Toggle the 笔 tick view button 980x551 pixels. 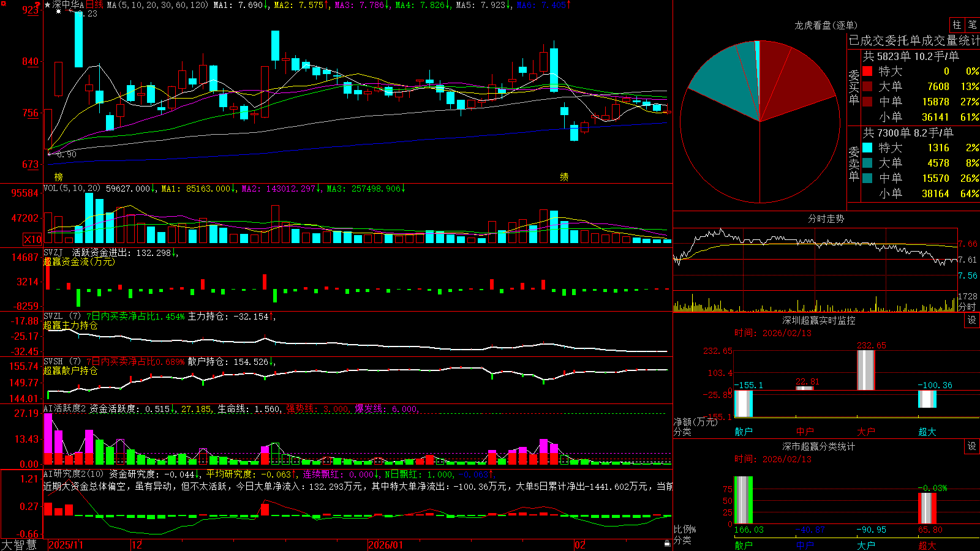click(x=973, y=25)
